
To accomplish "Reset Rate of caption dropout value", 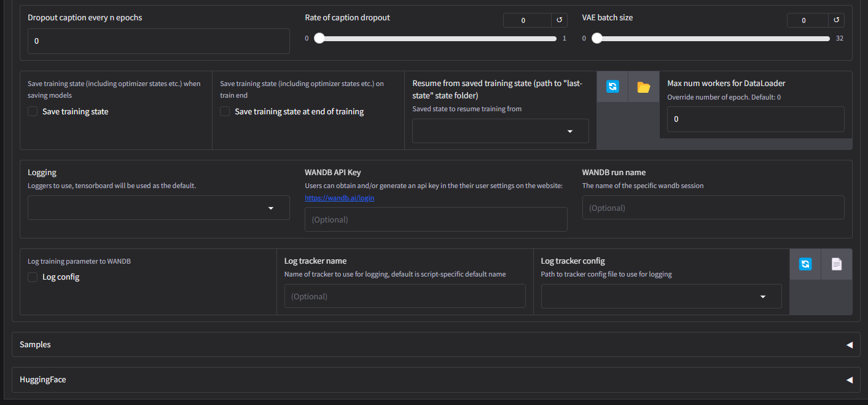I will click(559, 20).
